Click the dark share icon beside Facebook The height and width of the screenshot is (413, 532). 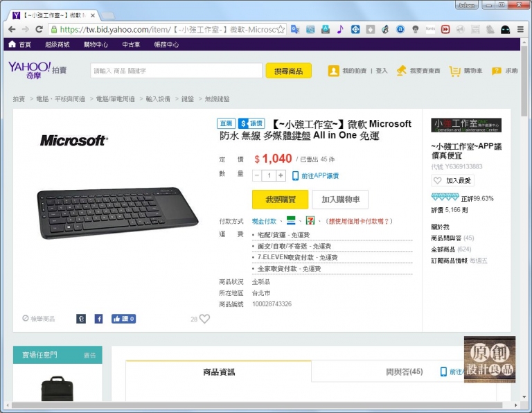(x=81, y=319)
